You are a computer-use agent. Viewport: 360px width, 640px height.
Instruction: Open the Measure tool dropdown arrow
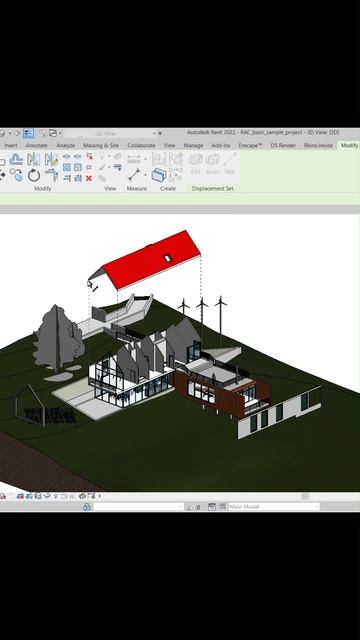tap(144, 176)
